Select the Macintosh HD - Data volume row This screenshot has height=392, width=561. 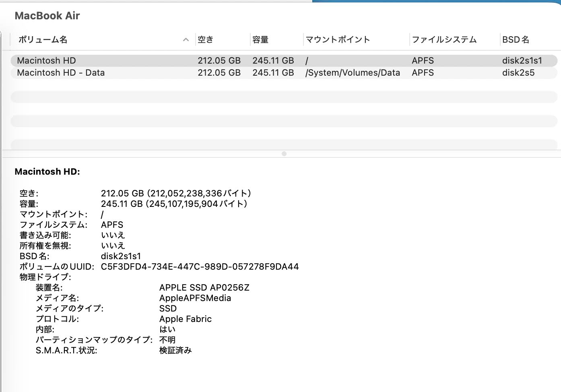pos(284,72)
